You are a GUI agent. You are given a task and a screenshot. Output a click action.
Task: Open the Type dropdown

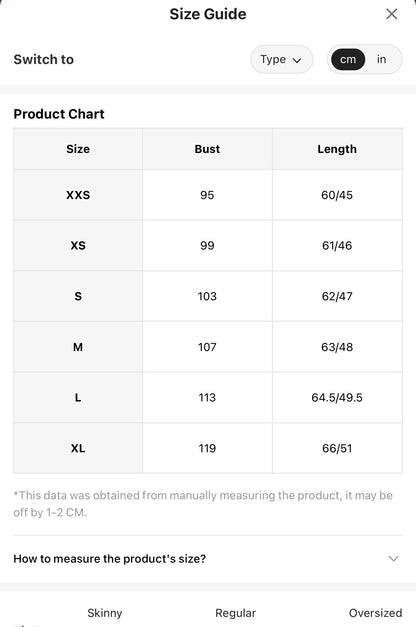[x=282, y=59]
